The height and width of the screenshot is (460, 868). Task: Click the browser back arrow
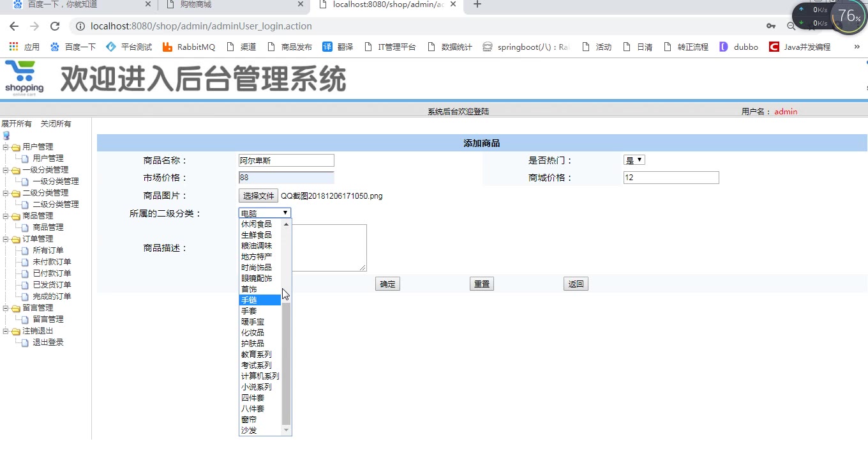click(x=14, y=26)
